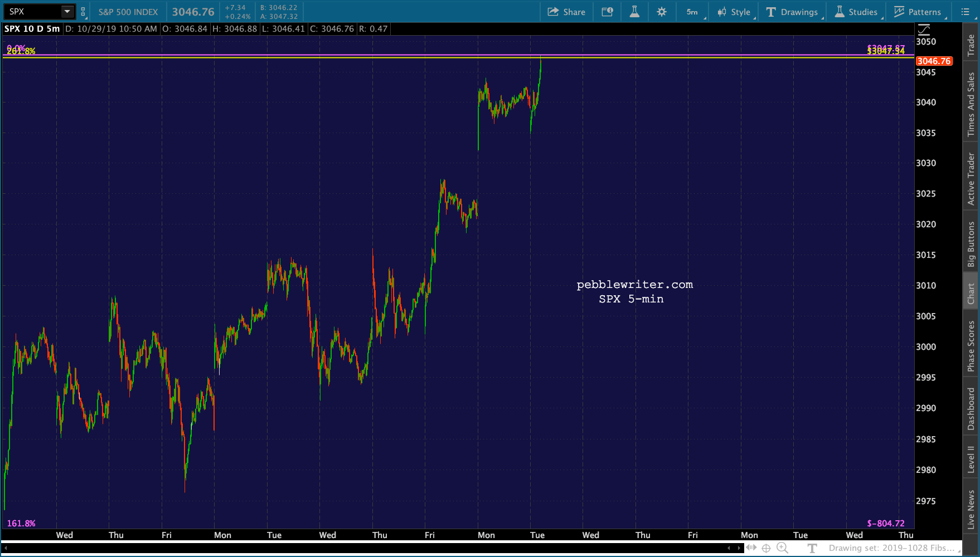Open the Patterns menu
Image resolution: width=980 pixels, height=557 pixels.
tap(918, 12)
